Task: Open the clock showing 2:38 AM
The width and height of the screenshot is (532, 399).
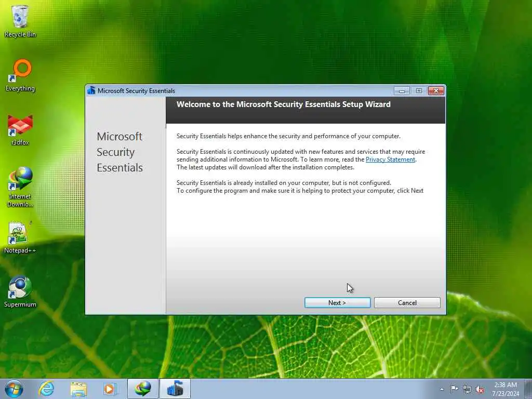Action: (x=506, y=389)
